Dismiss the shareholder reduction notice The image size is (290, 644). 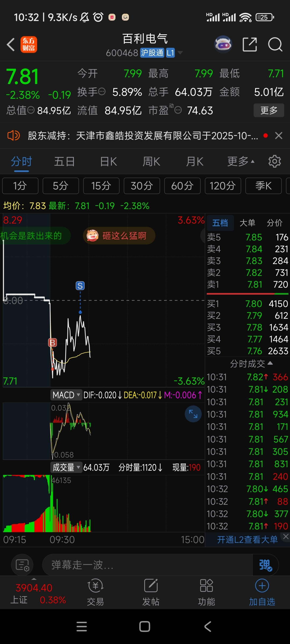point(279,136)
